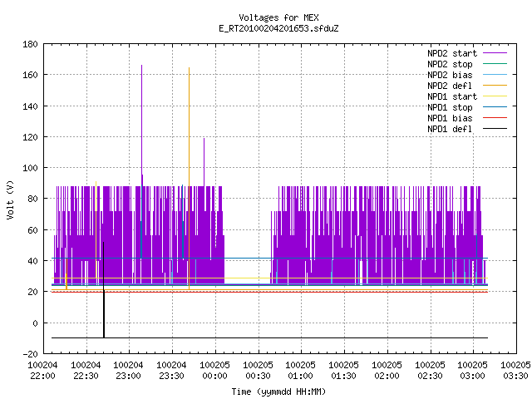The width and height of the screenshot is (532, 399).
Task: Click the red NPD1 bias legend line
Action: tap(495, 118)
